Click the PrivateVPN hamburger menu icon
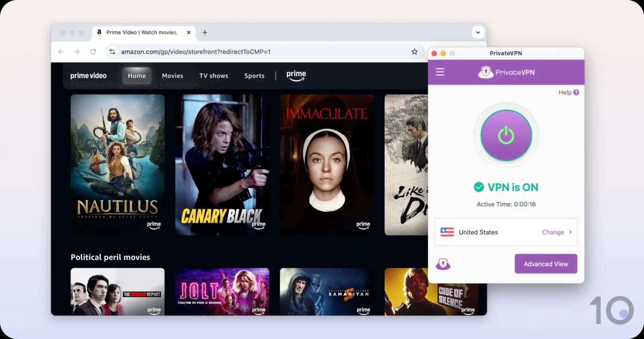644x339 pixels. coord(440,72)
